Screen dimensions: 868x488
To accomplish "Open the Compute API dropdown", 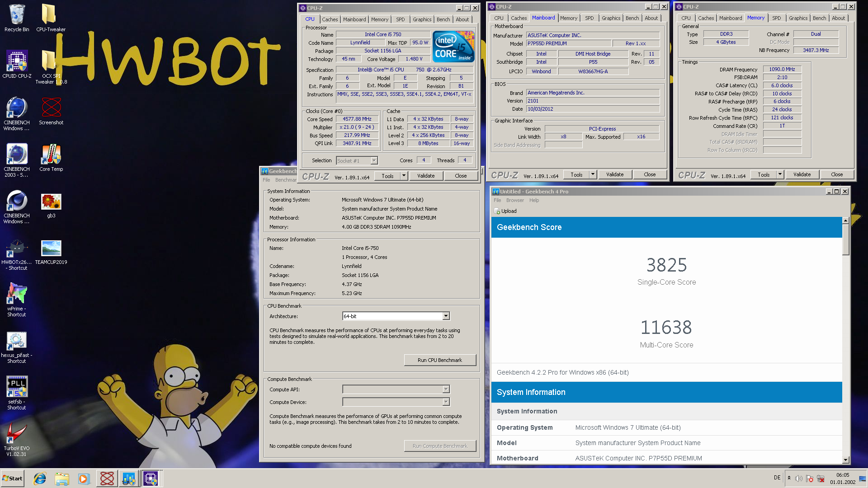I will click(x=446, y=389).
